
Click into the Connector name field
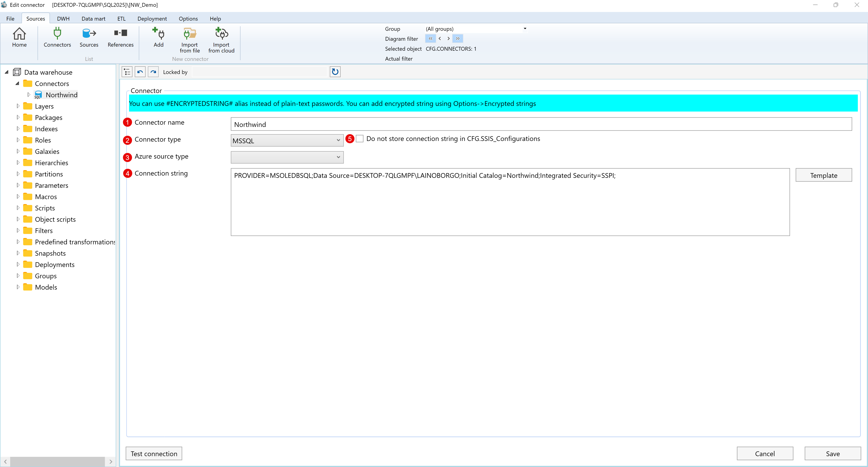click(541, 124)
